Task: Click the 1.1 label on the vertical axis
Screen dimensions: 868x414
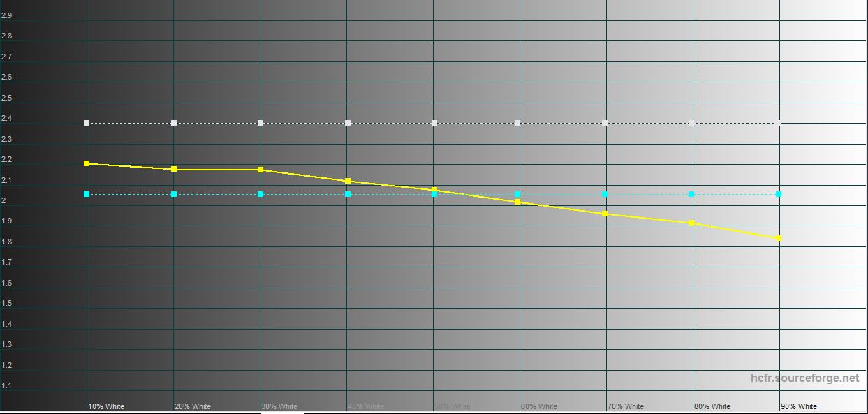Action: [x=7, y=385]
